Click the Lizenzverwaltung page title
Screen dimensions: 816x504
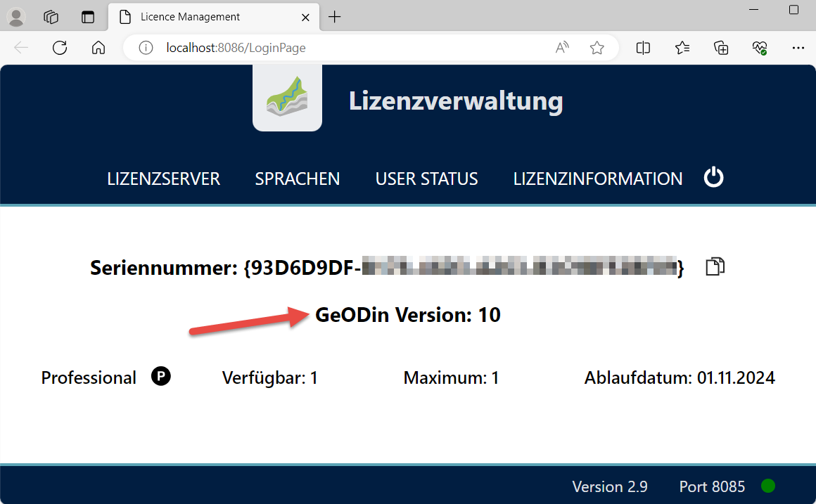coord(456,101)
